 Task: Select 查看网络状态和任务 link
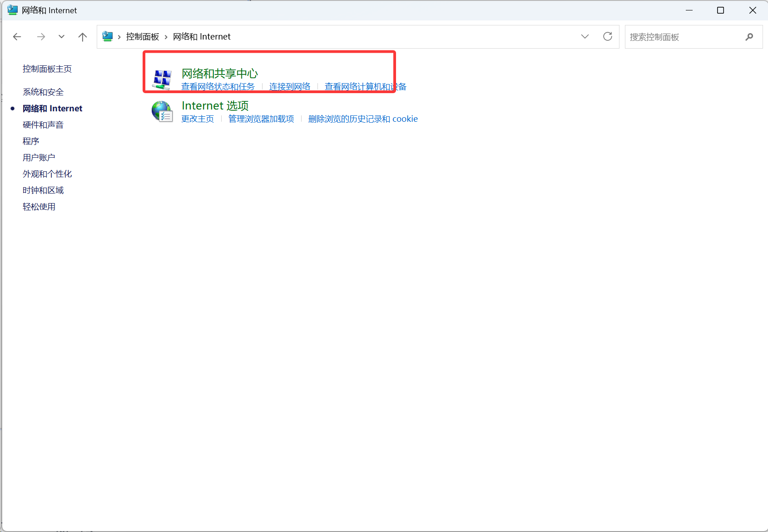[218, 87]
